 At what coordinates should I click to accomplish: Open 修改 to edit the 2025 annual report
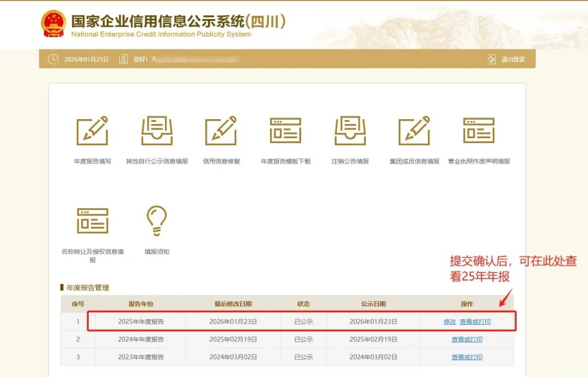pyautogui.click(x=449, y=322)
